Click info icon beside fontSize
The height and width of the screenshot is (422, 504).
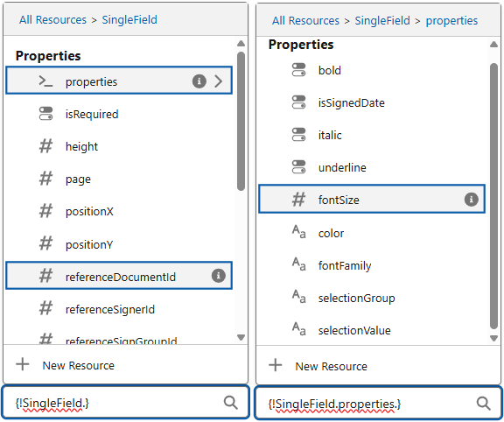[x=472, y=199]
